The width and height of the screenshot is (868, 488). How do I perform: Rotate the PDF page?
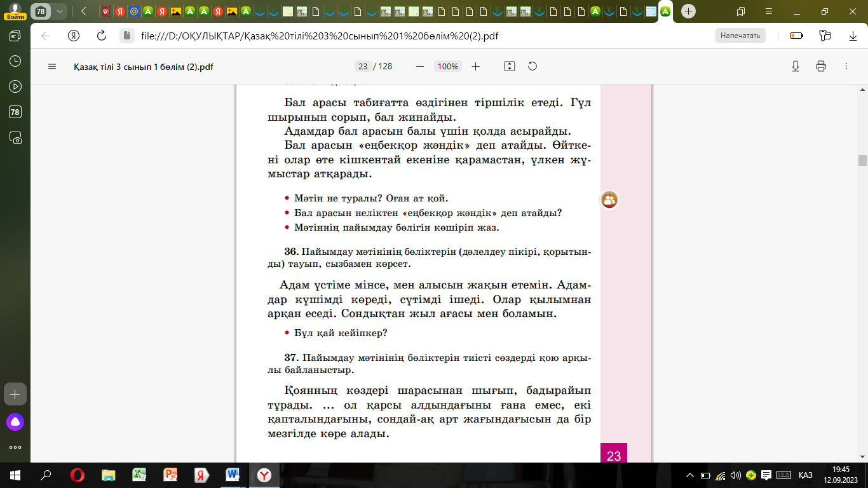pyautogui.click(x=532, y=66)
